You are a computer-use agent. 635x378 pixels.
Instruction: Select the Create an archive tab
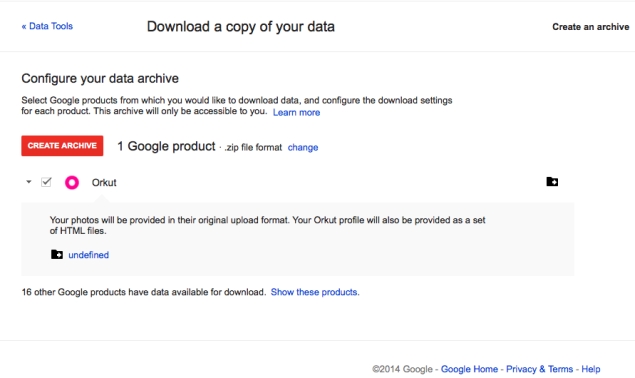coord(591,27)
